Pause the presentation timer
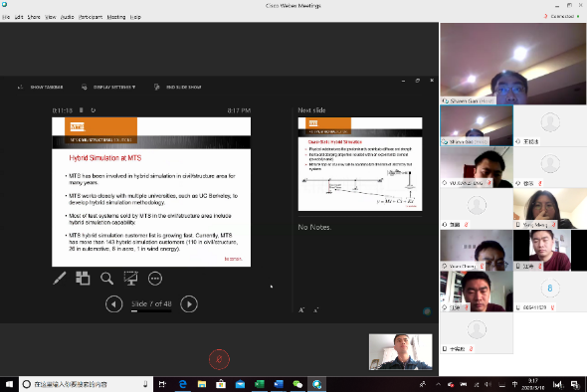Screen dimensions: 587x392 coord(81,110)
